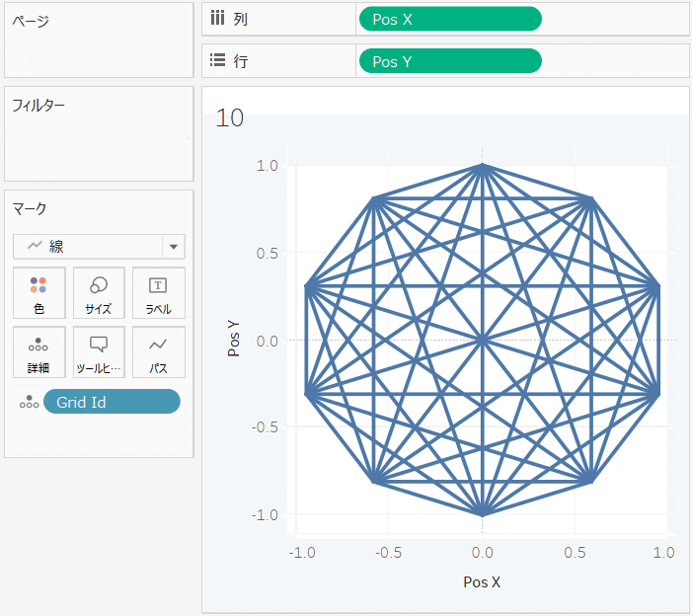Select the Pos X pill on Columns

tap(450, 19)
